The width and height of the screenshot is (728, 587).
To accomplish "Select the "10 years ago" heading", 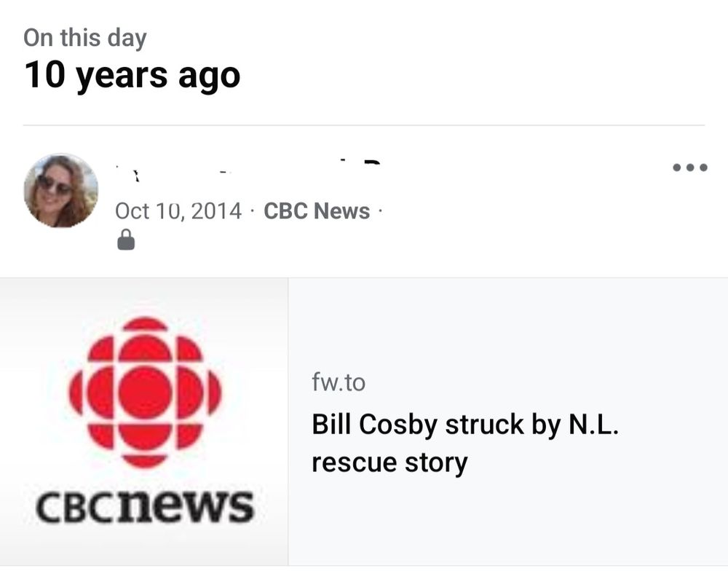I will pyautogui.click(x=132, y=75).
